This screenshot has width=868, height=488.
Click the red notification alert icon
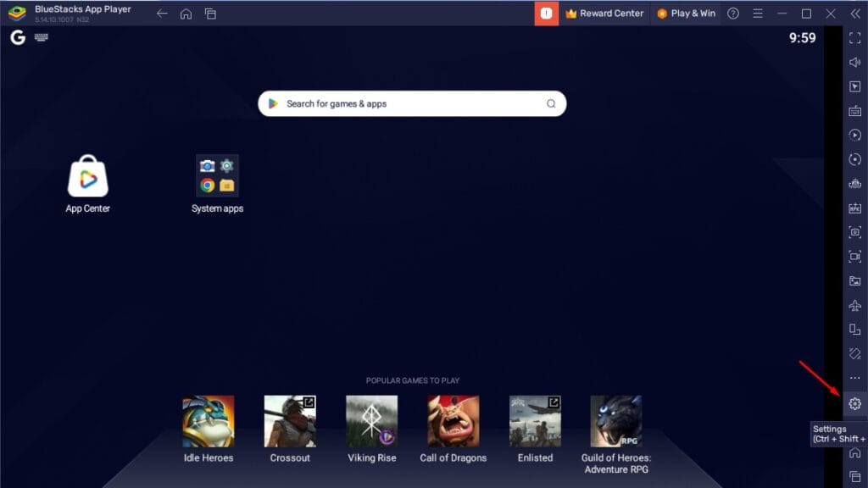click(x=547, y=14)
